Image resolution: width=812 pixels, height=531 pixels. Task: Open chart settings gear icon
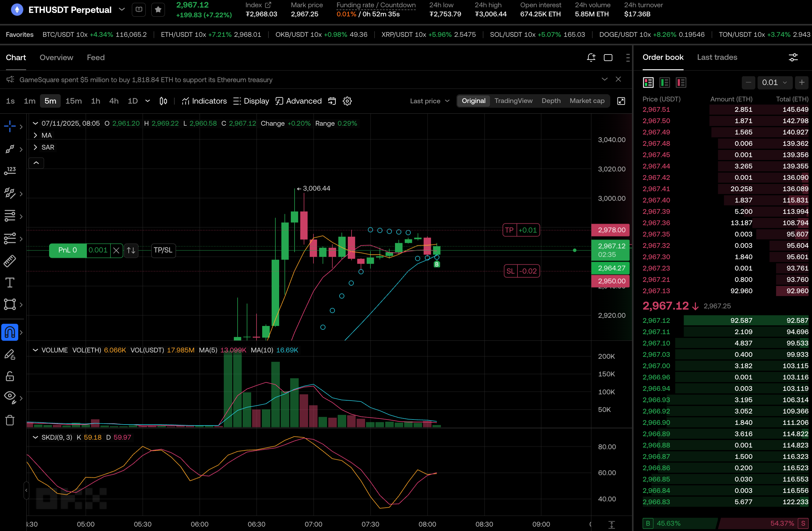(347, 101)
